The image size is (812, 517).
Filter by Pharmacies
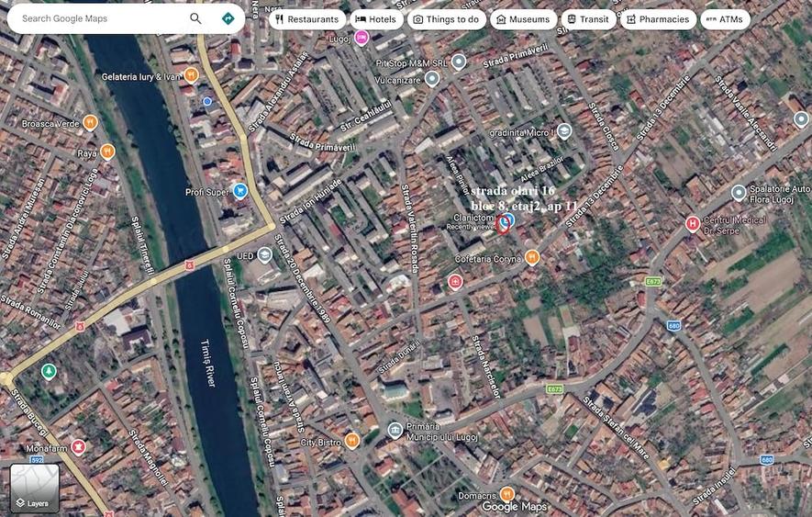[658, 19]
